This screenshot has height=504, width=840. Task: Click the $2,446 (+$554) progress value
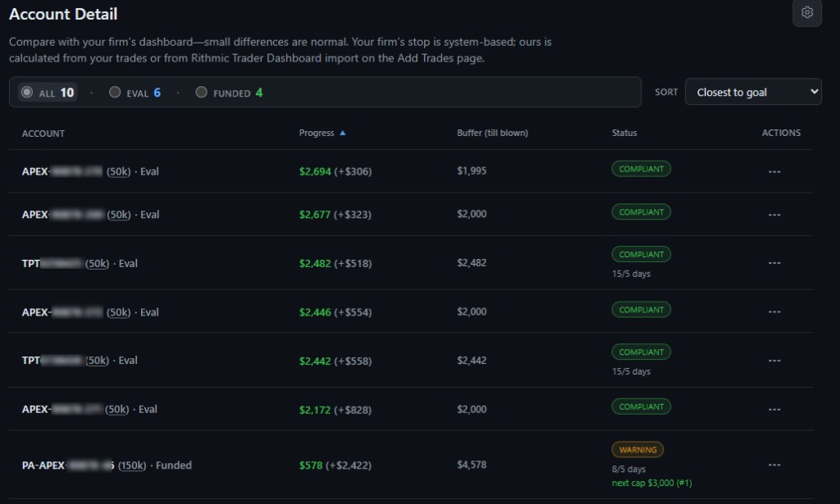click(x=336, y=312)
